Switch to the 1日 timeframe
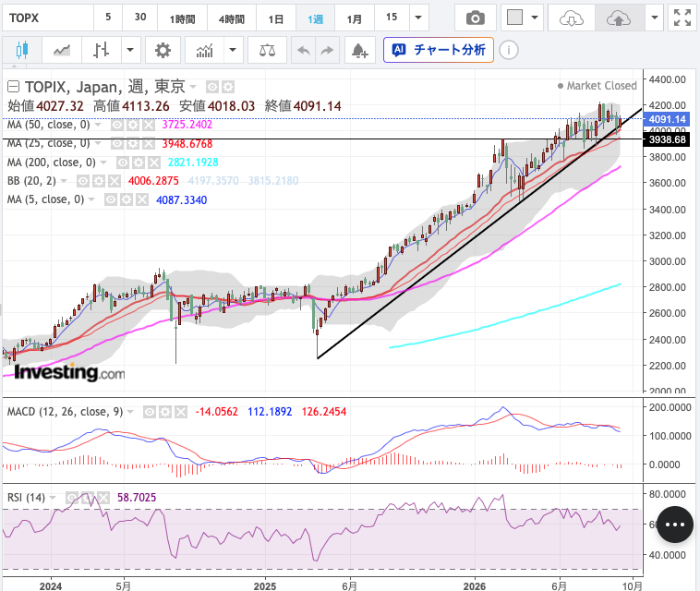700x591 pixels. [x=276, y=18]
